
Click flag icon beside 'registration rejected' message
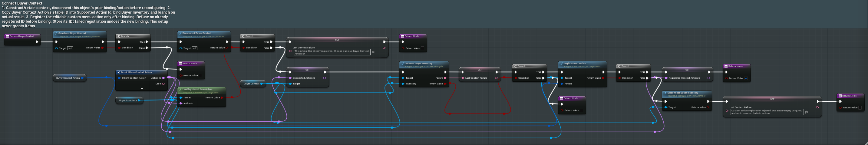tap(806, 112)
